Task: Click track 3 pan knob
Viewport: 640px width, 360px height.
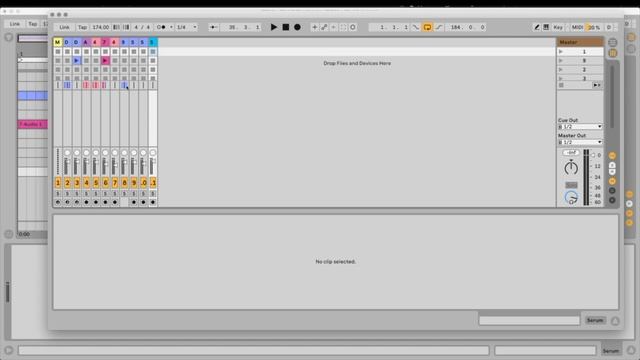Action: pyautogui.click(x=77, y=153)
